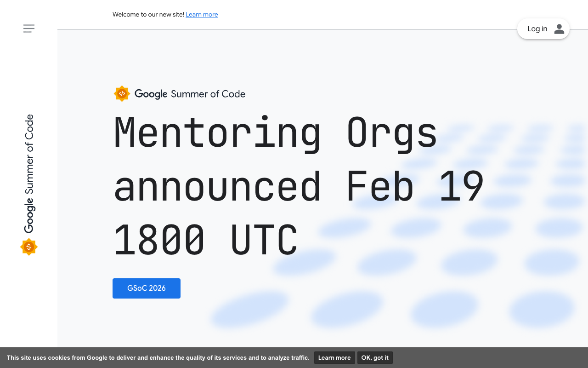Click Feb 19 in the headline
This screenshot has width=588, height=368.
tap(416, 185)
